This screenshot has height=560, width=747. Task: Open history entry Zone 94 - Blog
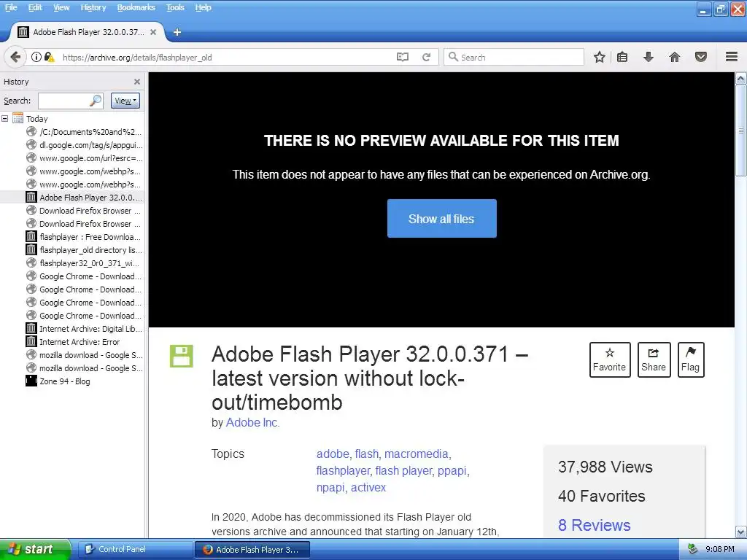click(64, 381)
